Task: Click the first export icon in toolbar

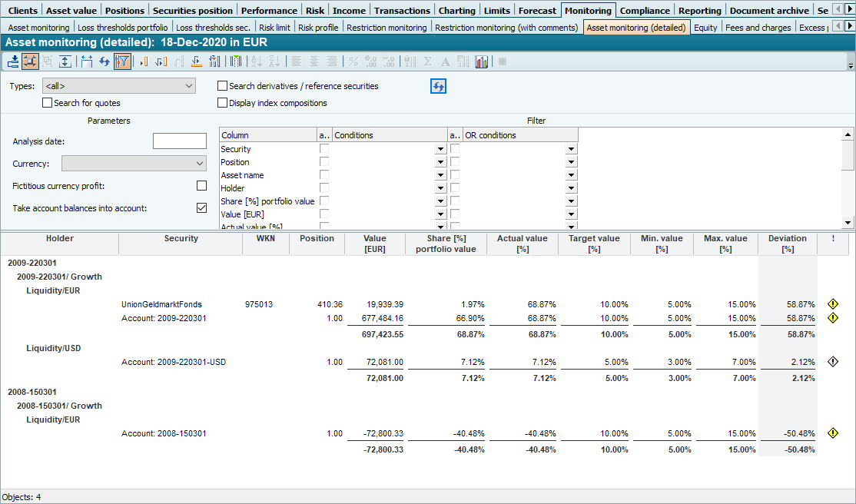Action: [x=13, y=61]
